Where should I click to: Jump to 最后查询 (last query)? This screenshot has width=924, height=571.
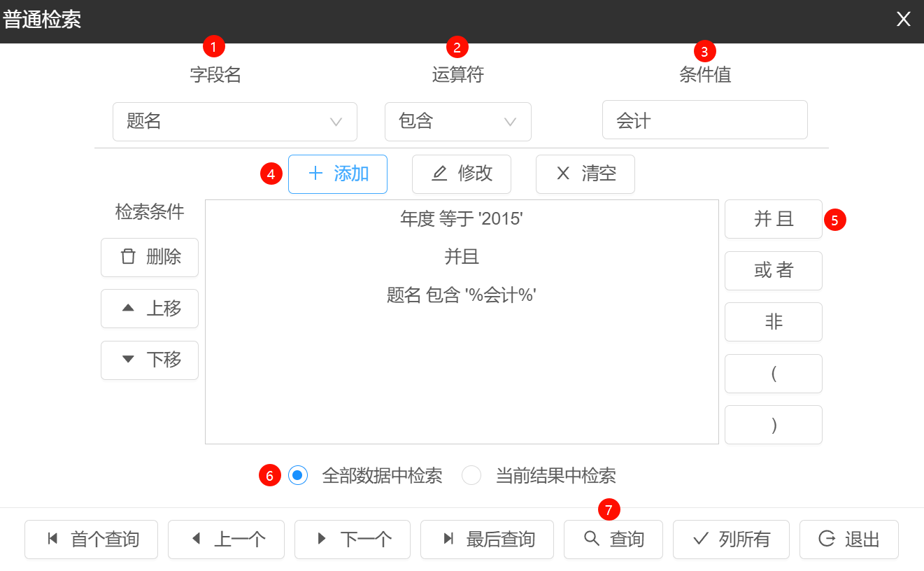[x=487, y=539]
